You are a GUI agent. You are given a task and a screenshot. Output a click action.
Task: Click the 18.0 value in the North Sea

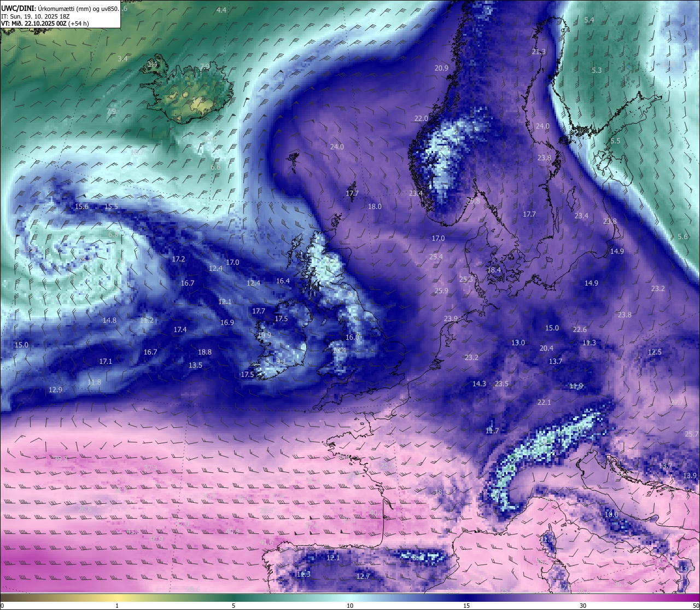[x=375, y=206]
